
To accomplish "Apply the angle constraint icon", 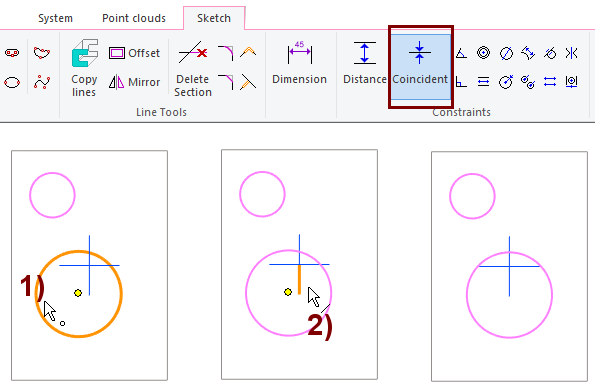I will pyautogui.click(x=461, y=53).
